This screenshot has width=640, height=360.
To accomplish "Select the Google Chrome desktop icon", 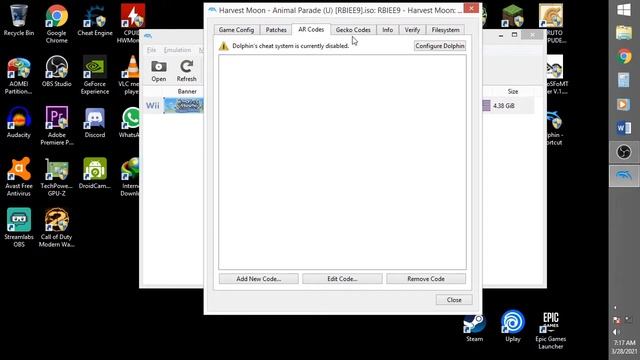I will 56,23.
